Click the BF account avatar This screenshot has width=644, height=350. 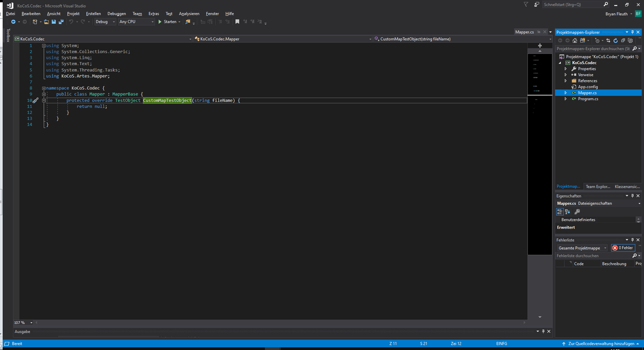point(638,13)
